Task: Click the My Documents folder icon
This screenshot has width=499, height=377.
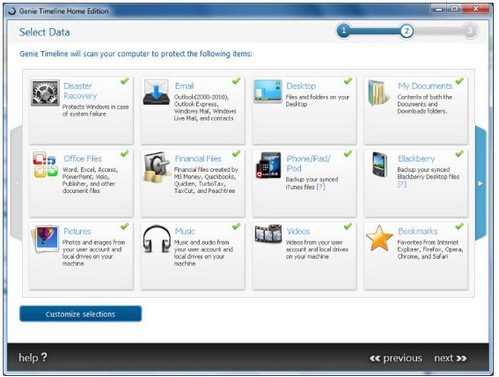Action: click(x=379, y=93)
